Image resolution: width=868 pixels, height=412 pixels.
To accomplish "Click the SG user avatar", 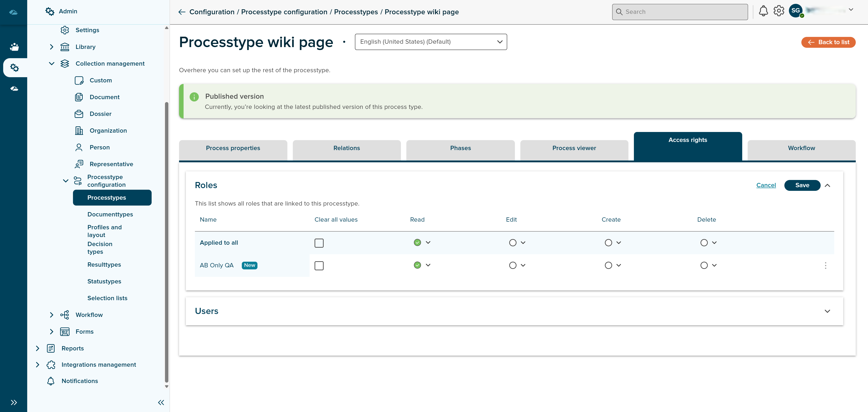I will tap(795, 11).
